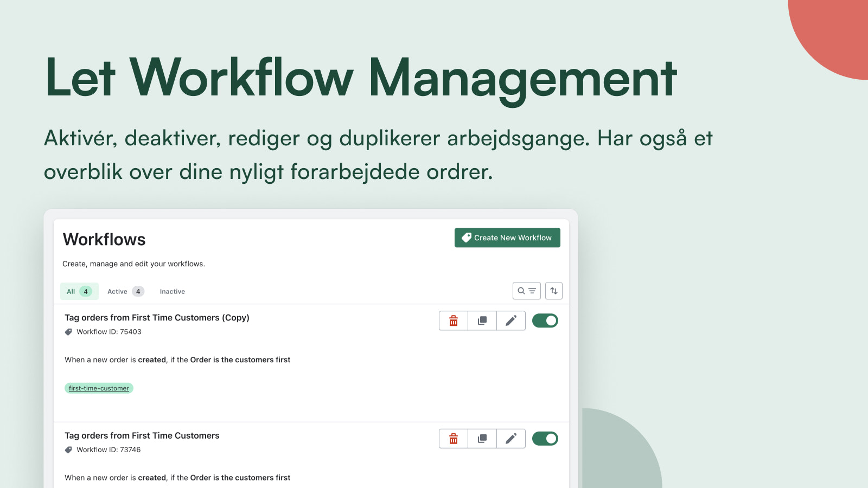Select the All workflows tab
The image size is (868, 488).
[79, 291]
